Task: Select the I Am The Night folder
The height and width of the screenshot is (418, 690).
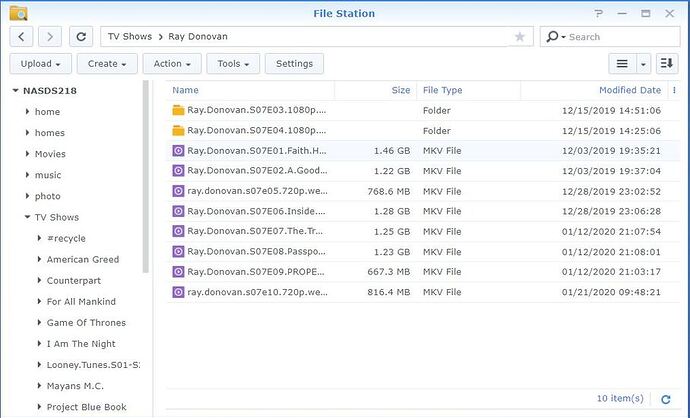Action: [81, 344]
